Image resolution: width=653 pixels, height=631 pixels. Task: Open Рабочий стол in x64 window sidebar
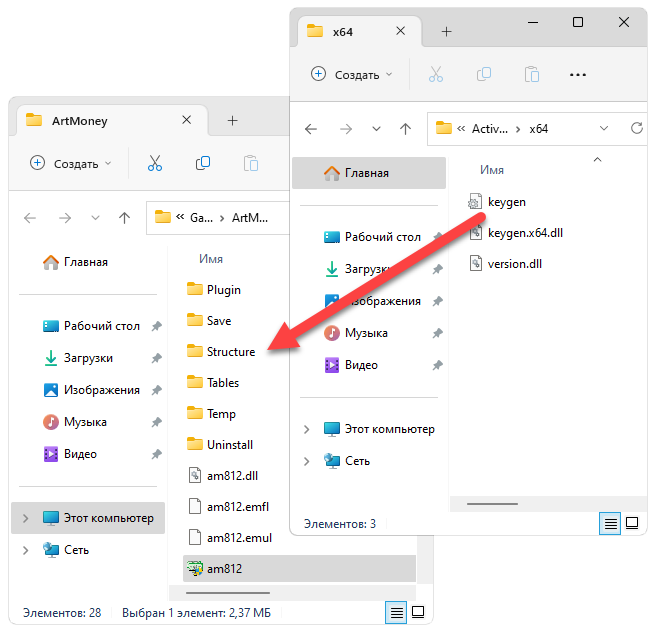click(x=373, y=237)
